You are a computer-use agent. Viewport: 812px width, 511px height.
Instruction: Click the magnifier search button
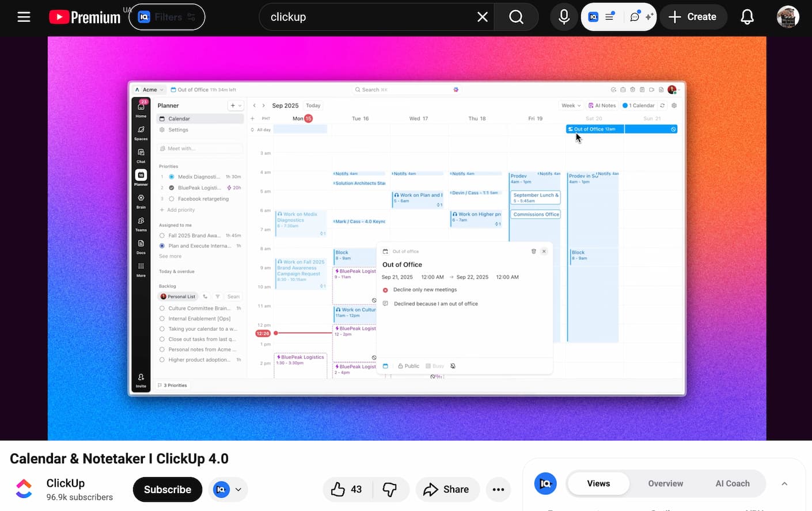point(517,17)
